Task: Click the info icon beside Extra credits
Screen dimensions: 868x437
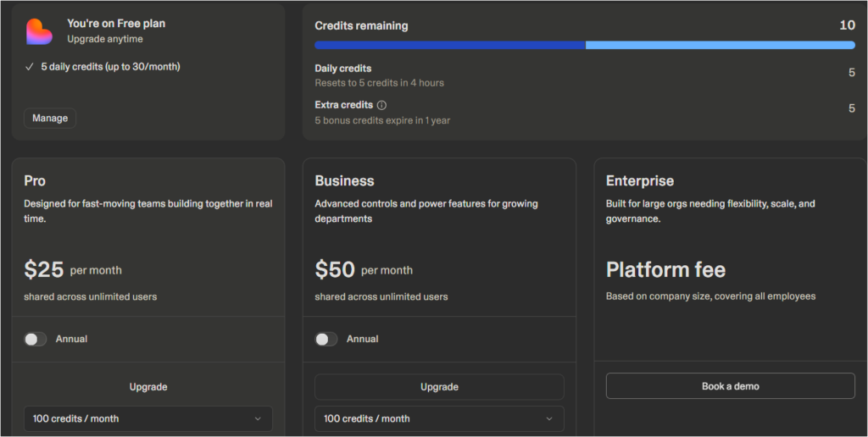Action: 381,106
